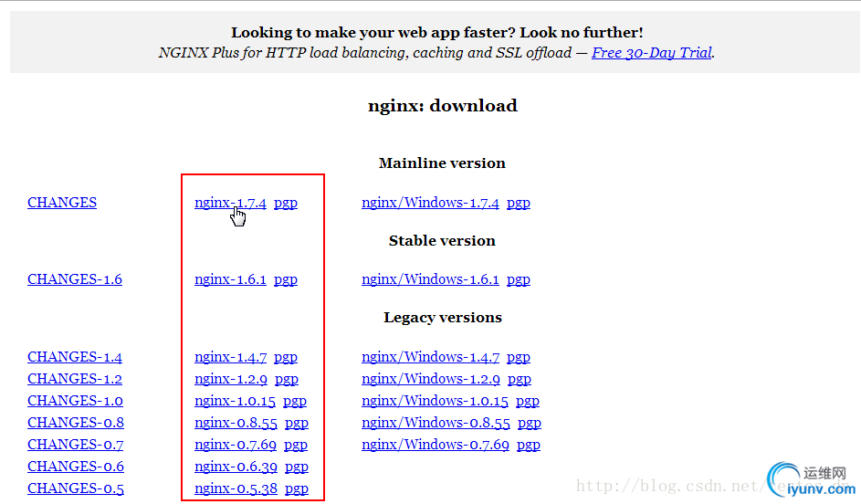Download nginx-0.8.55 source
This screenshot has height=504, width=861.
pos(236,423)
